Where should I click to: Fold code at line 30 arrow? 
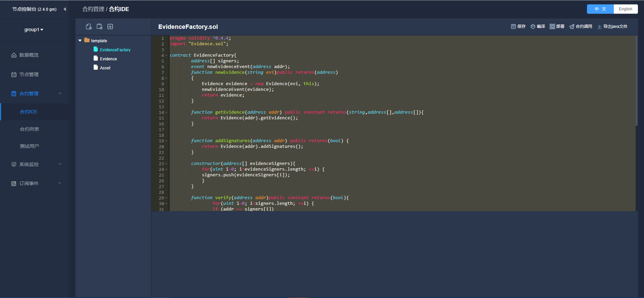point(166,204)
